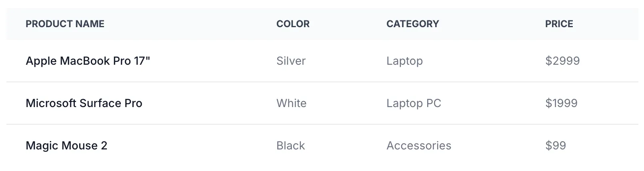Sort by the CATEGORY column header
Viewport: 644px width, 171px height.
(x=412, y=24)
